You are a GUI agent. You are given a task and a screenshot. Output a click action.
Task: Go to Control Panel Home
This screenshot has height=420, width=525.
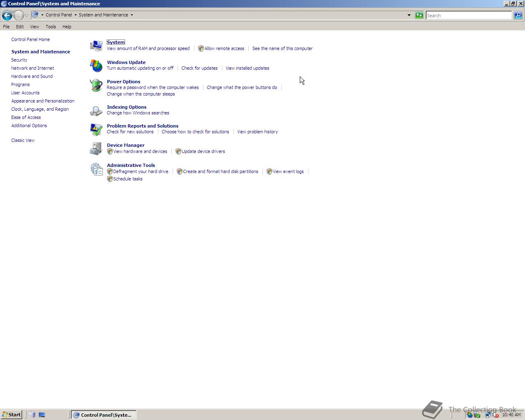point(30,39)
